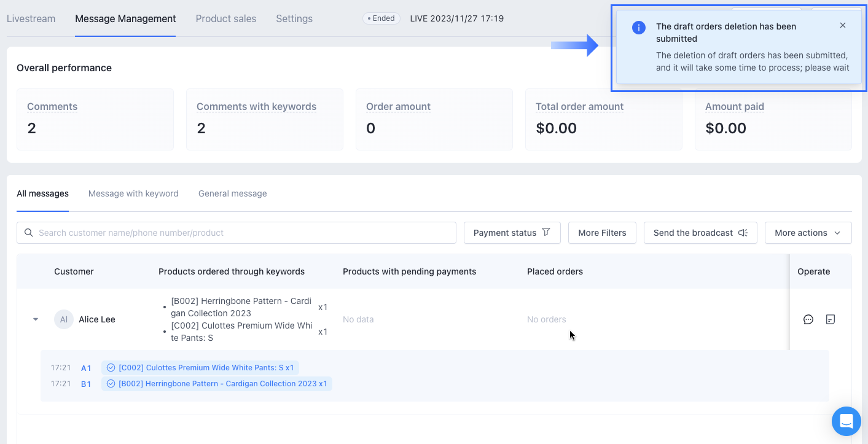Image resolution: width=868 pixels, height=444 pixels.
Task: Open the Product sales tab
Action: coord(226,18)
